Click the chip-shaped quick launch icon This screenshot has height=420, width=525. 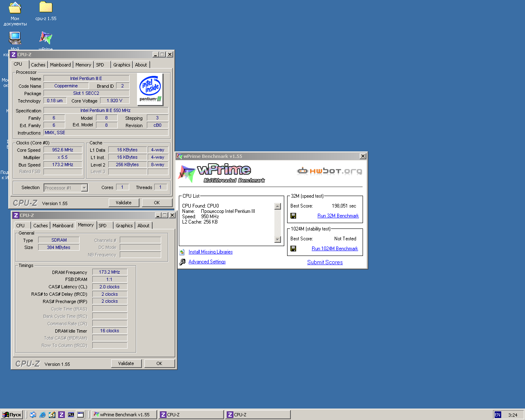(71, 415)
